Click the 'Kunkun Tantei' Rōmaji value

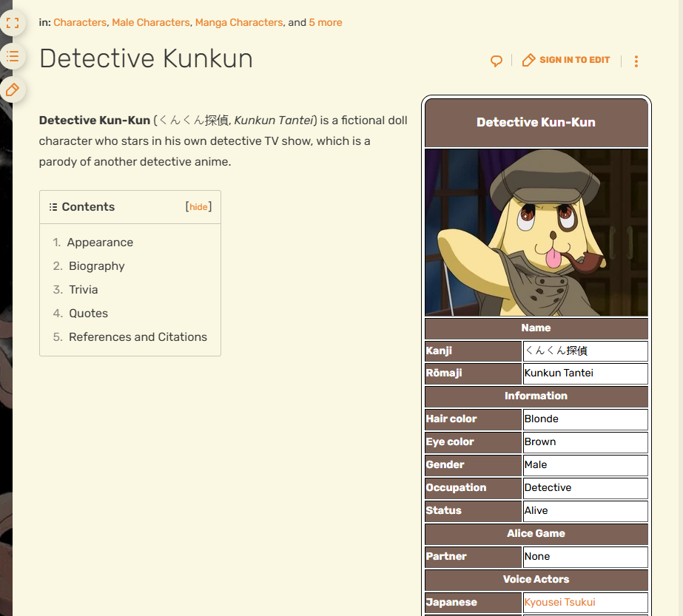559,373
